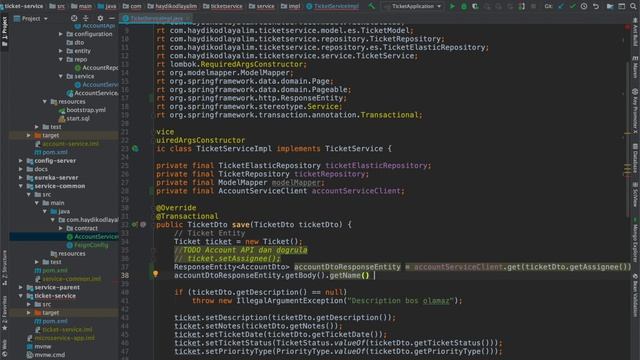The height and width of the screenshot is (360, 640).
Task: Expand the eureka-server module
Action: (x=21, y=178)
